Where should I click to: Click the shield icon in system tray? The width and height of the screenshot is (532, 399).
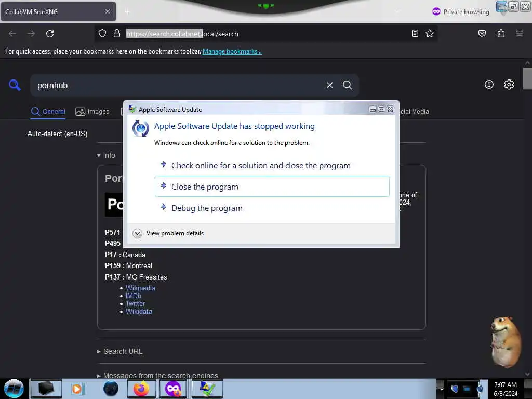[455, 389]
